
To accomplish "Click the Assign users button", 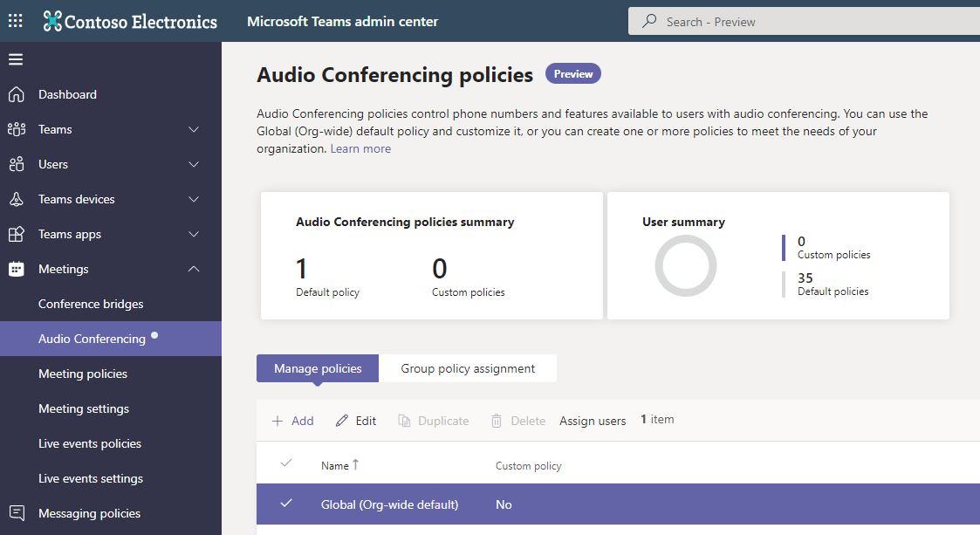I will coord(593,422).
